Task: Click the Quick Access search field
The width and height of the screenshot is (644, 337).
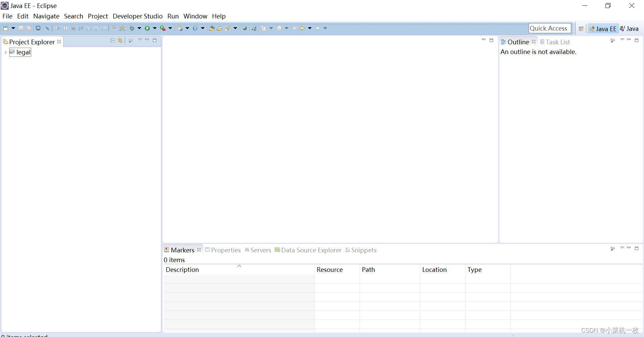Action: [550, 29]
